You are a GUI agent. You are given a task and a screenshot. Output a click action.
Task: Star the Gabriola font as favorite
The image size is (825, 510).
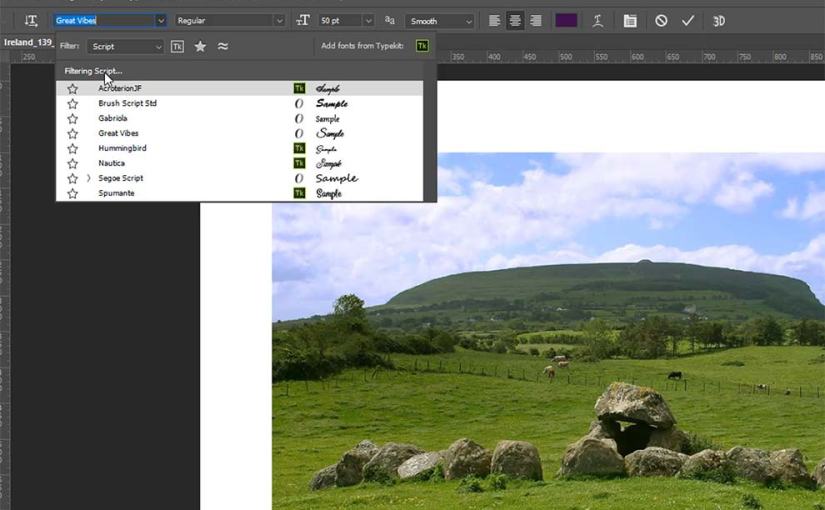pos(72,119)
